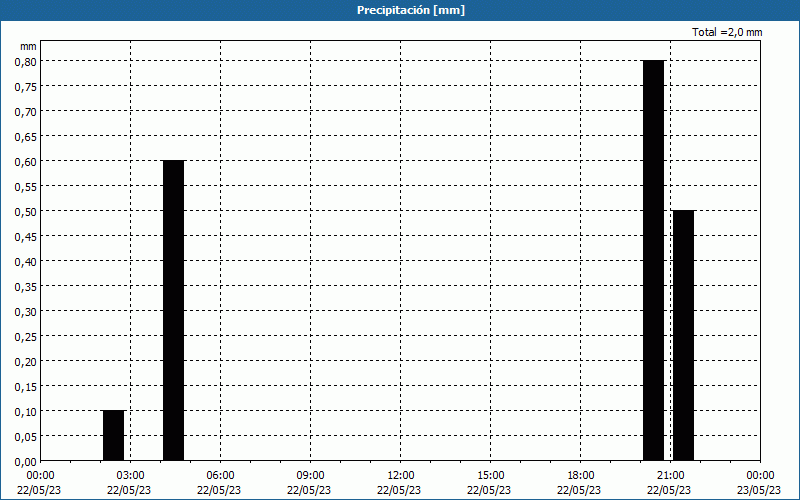The height and width of the screenshot is (500, 800).
Task: Click the Total =2,0 mm label
Action: (727, 32)
